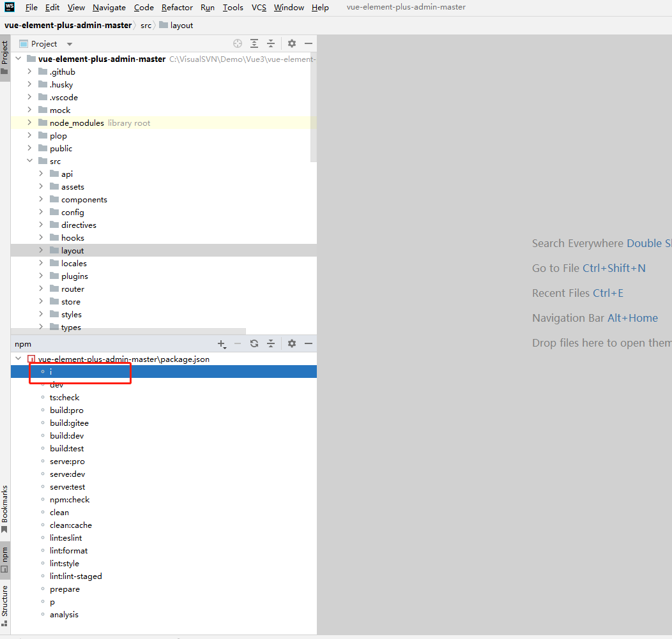This screenshot has height=639, width=672.
Task: Select the layout folder in tree
Action: [x=164, y=250]
